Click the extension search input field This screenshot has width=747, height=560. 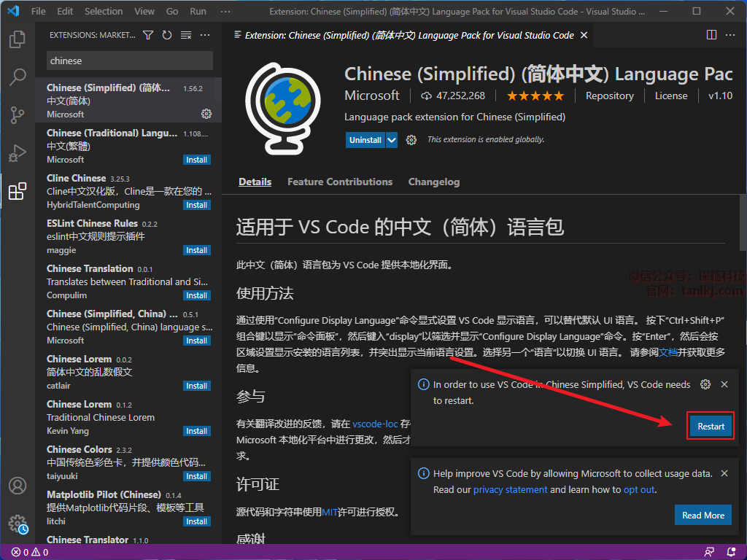[x=129, y=61]
